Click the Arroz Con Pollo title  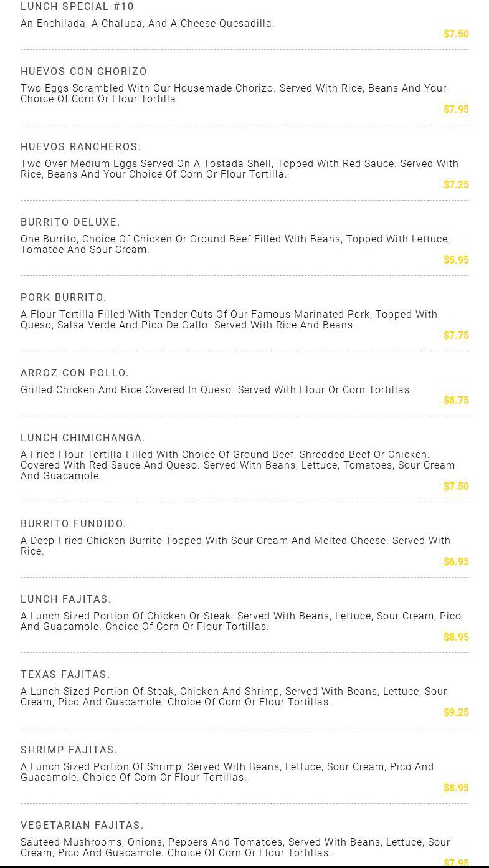tap(75, 373)
